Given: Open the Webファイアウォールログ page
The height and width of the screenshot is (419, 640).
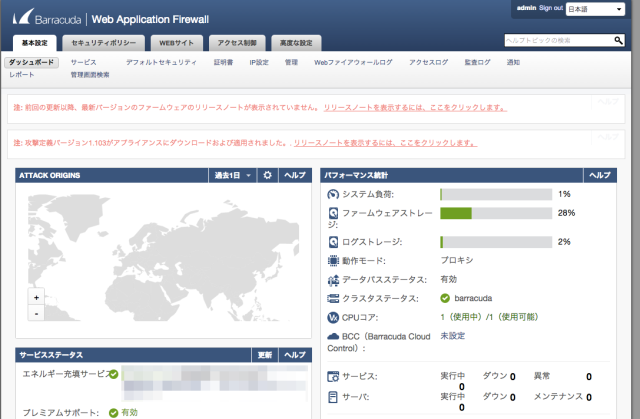Looking at the screenshot, I should (353, 62).
